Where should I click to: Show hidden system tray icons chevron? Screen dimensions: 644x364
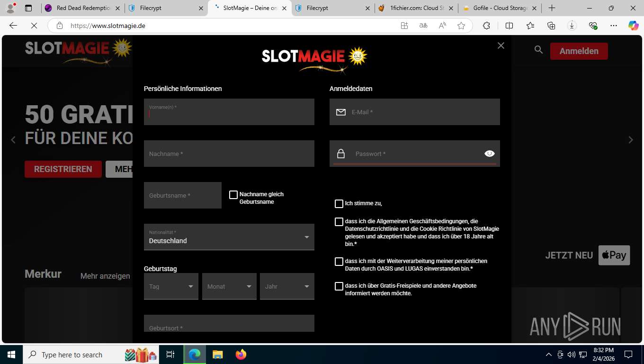point(549,355)
